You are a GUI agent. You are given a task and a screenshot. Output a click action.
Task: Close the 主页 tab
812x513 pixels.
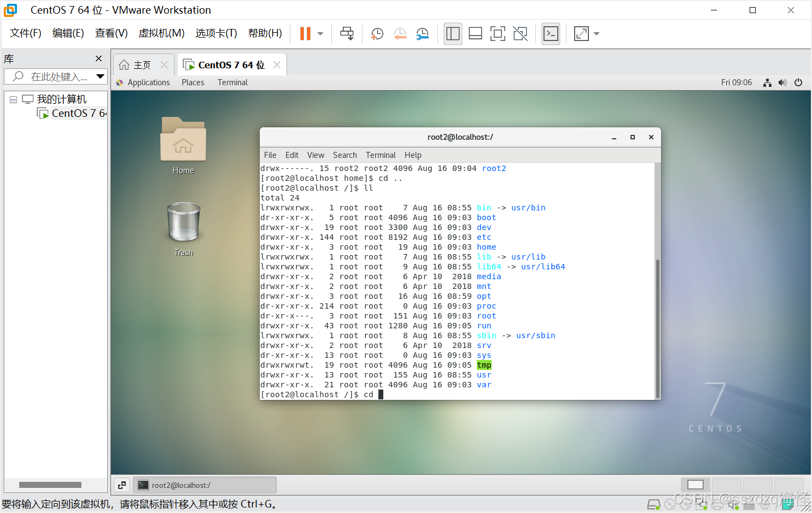pos(164,65)
